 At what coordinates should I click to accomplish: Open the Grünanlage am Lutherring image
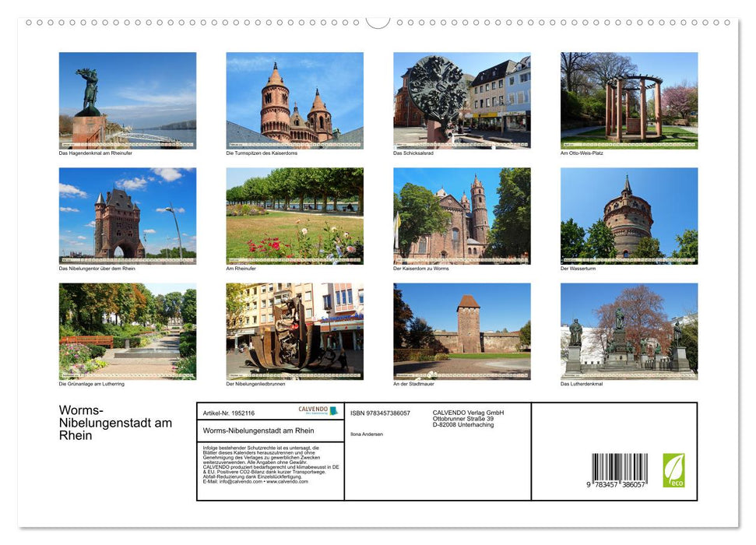pos(127,331)
